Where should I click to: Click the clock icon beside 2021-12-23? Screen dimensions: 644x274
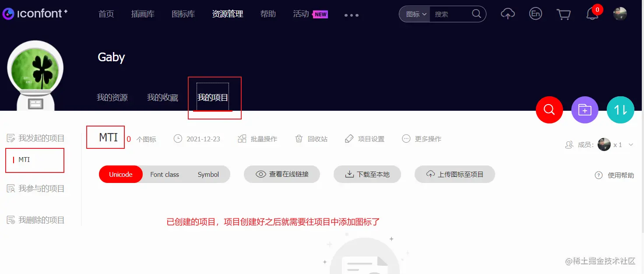point(178,139)
